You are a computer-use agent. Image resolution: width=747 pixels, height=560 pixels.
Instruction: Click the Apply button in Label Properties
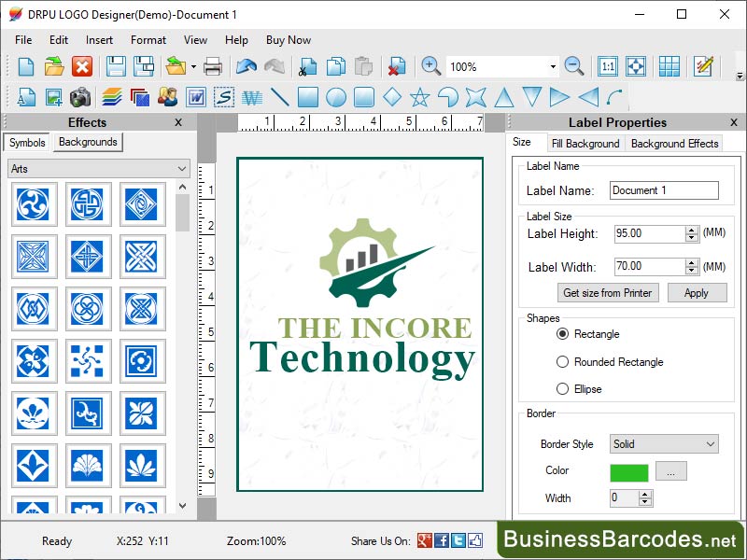coord(698,292)
